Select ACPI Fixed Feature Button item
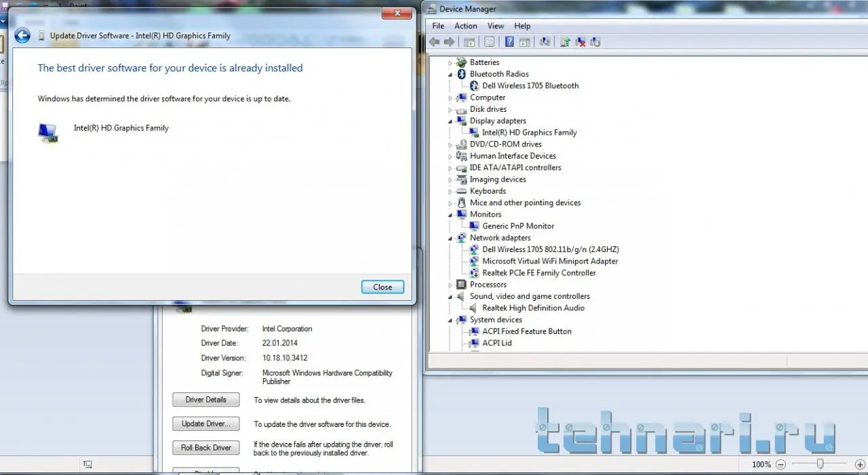 [x=527, y=331]
